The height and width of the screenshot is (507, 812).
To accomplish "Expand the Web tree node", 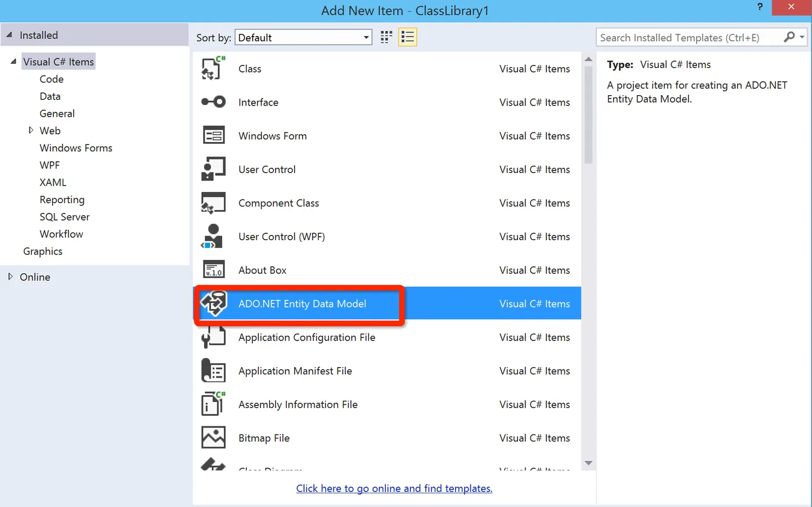I will coord(31,131).
